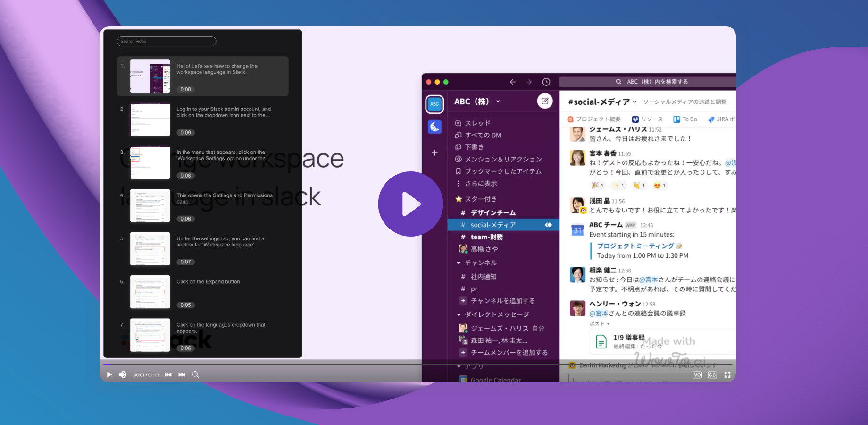The width and height of the screenshot is (868, 425).
Task: Click the party popper reaction
Action: [598, 186]
